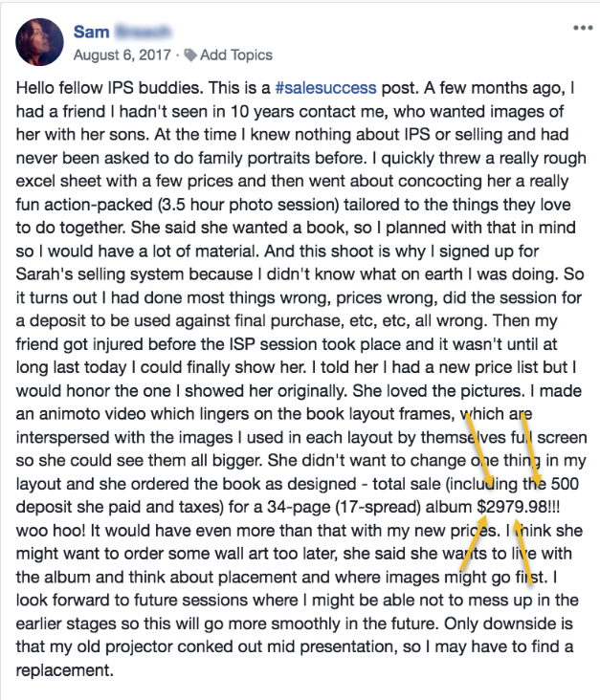Open Sam's round profile picture

click(39, 42)
